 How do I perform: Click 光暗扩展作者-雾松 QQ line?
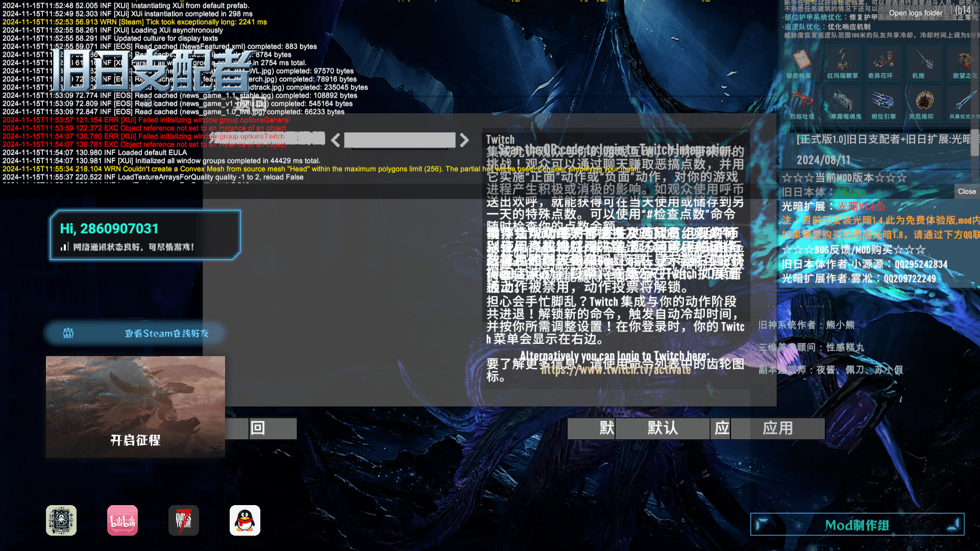pyautogui.click(x=859, y=279)
